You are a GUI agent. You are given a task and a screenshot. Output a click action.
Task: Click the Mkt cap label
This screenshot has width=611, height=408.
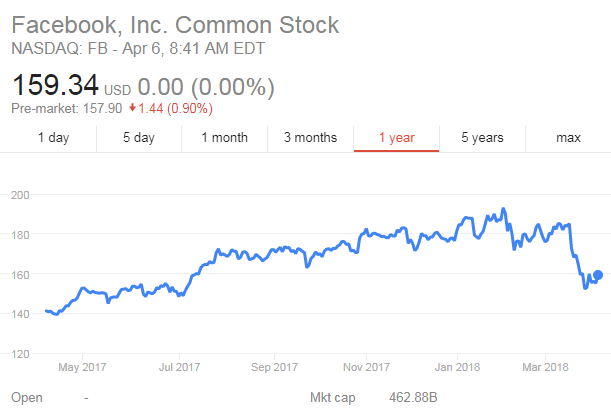[331, 398]
